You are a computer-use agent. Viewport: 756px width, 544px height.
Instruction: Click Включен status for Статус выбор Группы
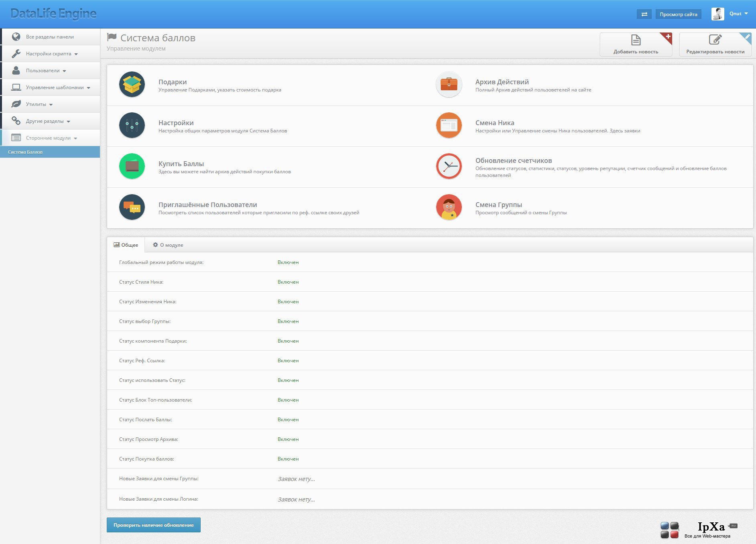tap(288, 321)
